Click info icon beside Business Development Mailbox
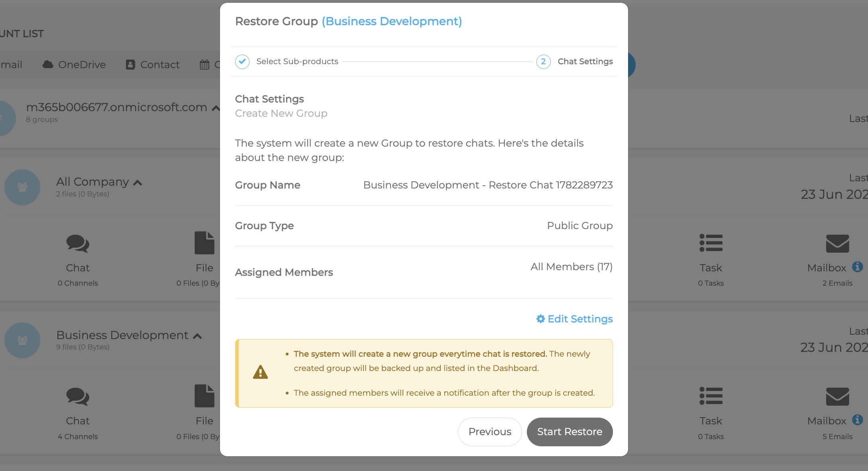868x471 pixels. 858,420
